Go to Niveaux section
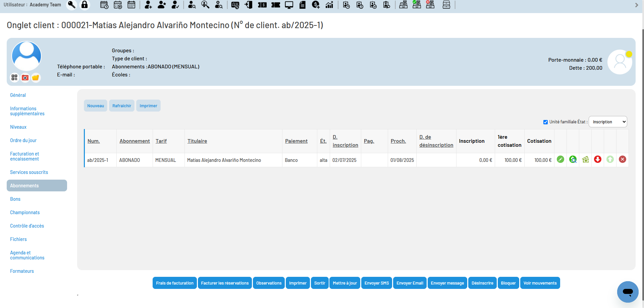644x308 pixels. pos(18,127)
